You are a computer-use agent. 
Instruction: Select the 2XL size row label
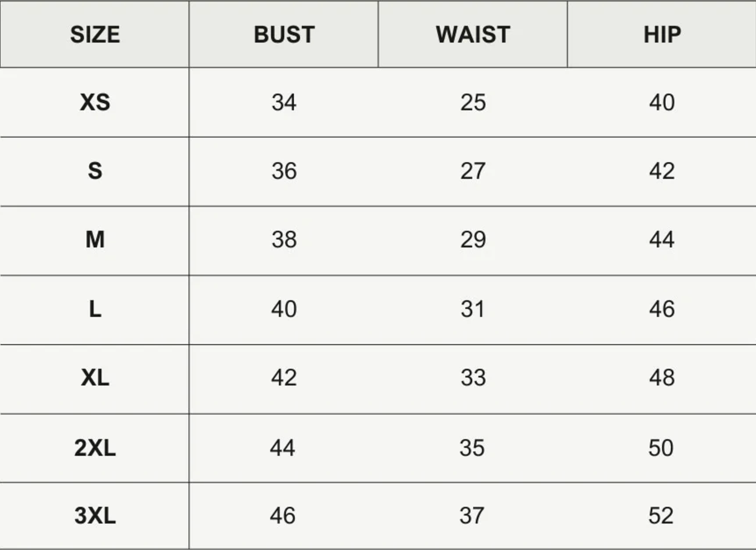pos(95,448)
